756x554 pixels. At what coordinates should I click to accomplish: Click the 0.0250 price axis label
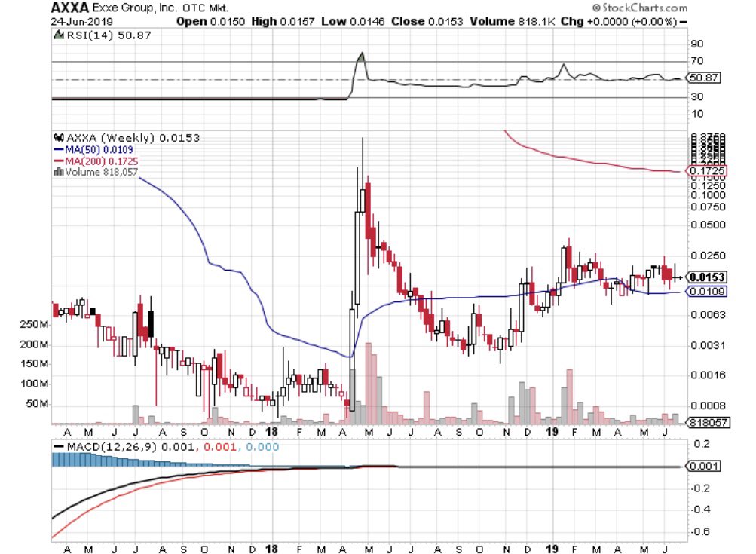708,256
